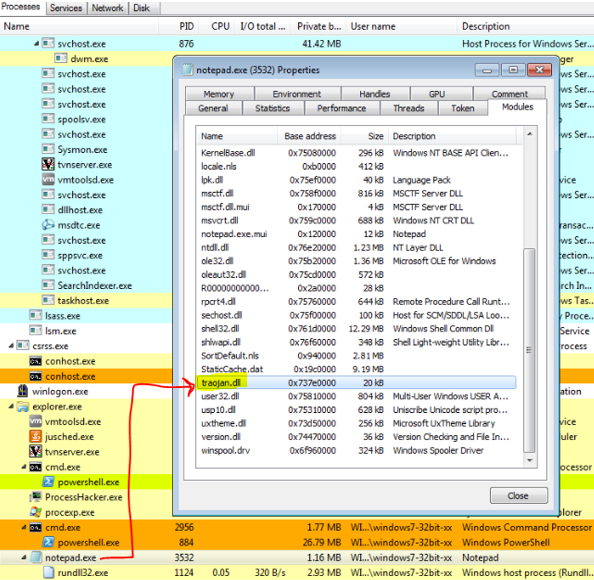Click the ProcessHacker.exe icon
The image size is (594, 580).
coord(35,497)
